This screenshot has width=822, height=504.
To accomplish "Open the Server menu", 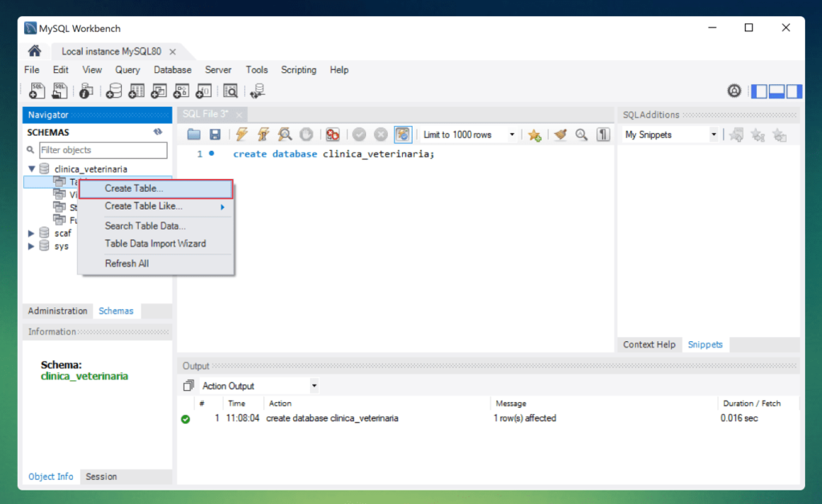I will tap(218, 70).
